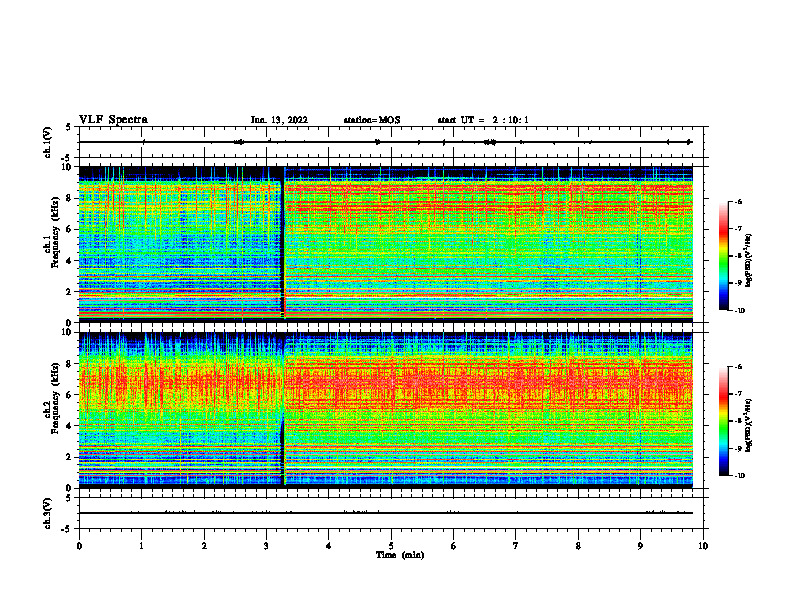Click the "6" kHz tick on ch.1 spectrogram
The image size is (792, 612).
(70, 229)
